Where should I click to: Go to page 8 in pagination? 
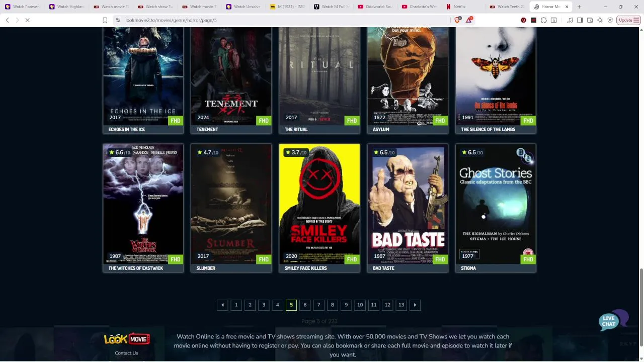[332, 305]
